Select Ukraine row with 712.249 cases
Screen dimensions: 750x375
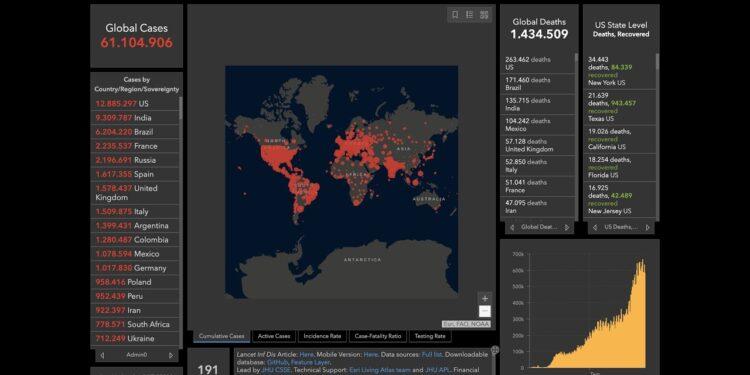[x=135, y=339]
